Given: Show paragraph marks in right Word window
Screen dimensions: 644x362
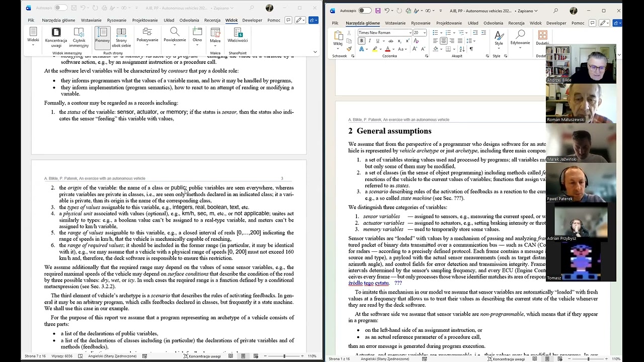Looking at the screenshot, I should [471, 49].
